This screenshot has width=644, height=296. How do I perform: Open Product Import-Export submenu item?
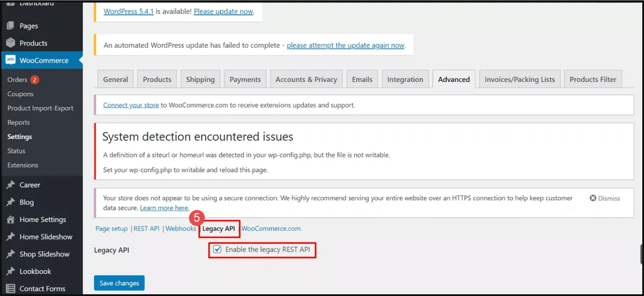(40, 108)
